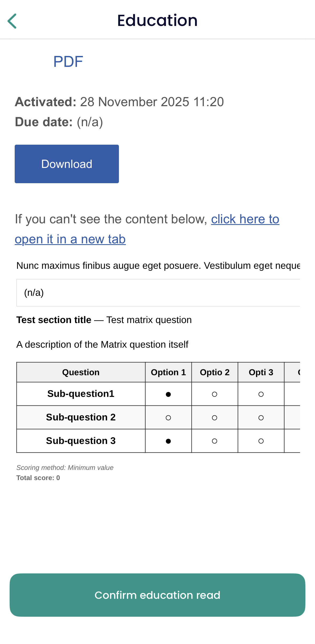Click the Education page title
This screenshot has height=644, width=315.
point(157,20)
